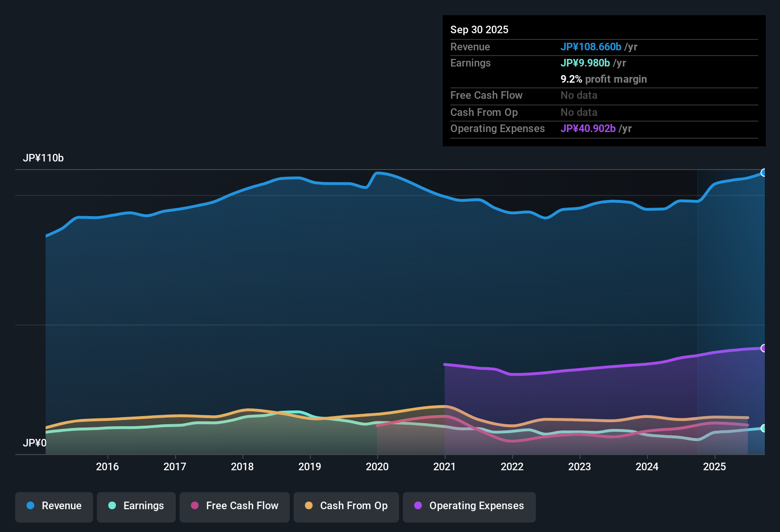
Task: Click the JP¥110b axis label
Action: tap(44, 158)
